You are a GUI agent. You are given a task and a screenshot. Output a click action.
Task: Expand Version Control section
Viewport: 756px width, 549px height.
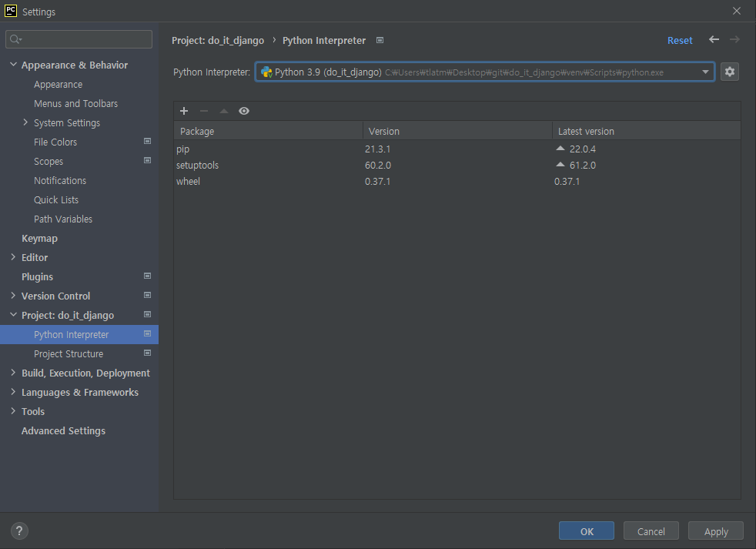(13, 295)
